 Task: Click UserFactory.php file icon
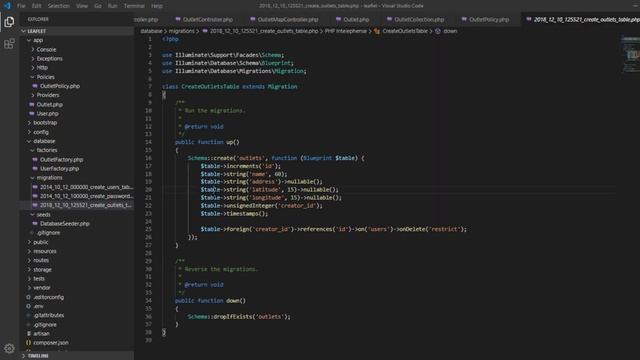click(35, 169)
